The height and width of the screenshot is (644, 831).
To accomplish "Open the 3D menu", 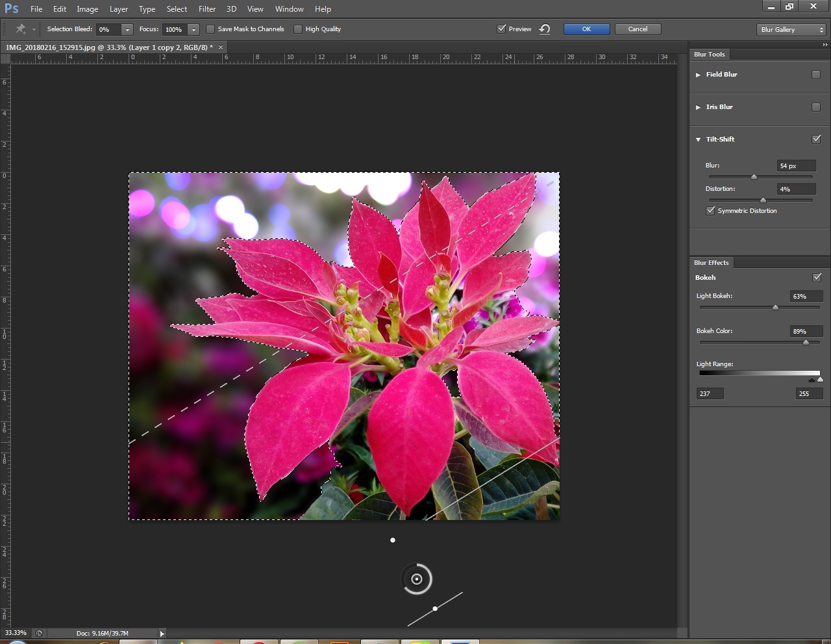I will point(231,9).
